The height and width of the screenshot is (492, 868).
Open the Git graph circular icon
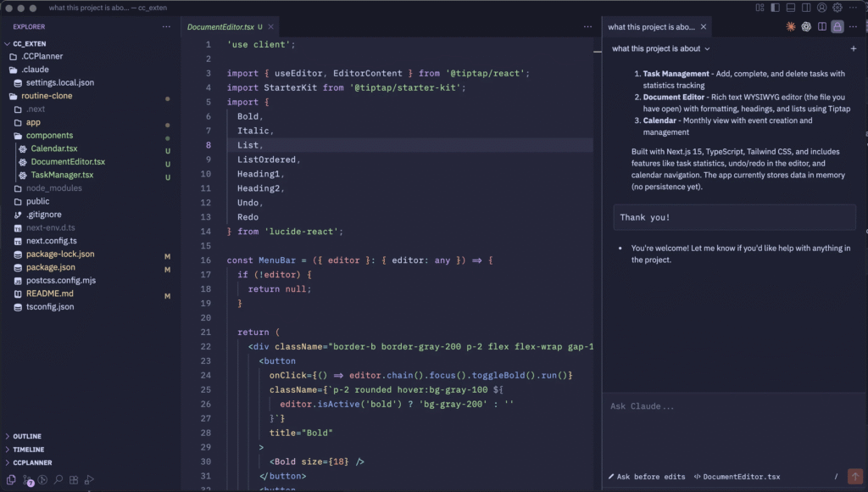[x=42, y=480]
